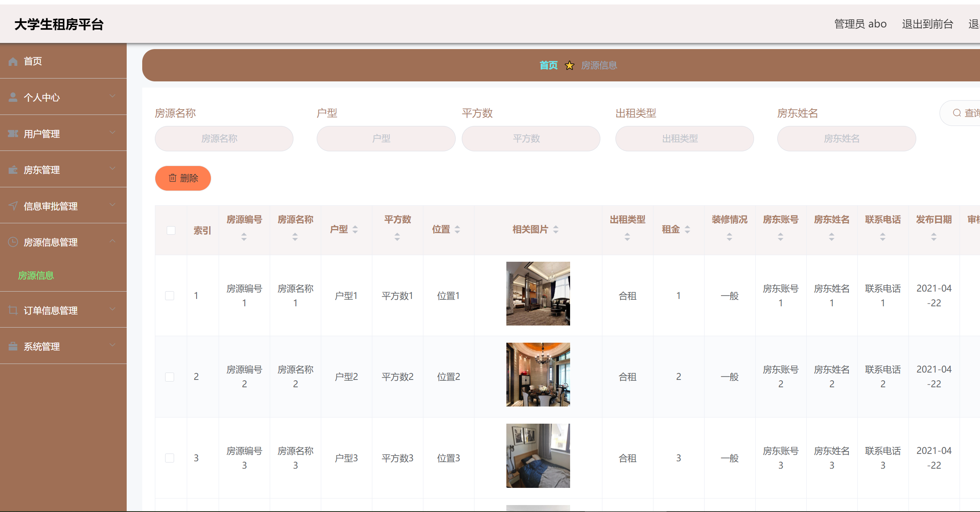Sort table by 租金 column arrows
The width and height of the screenshot is (980, 512).
687,229
